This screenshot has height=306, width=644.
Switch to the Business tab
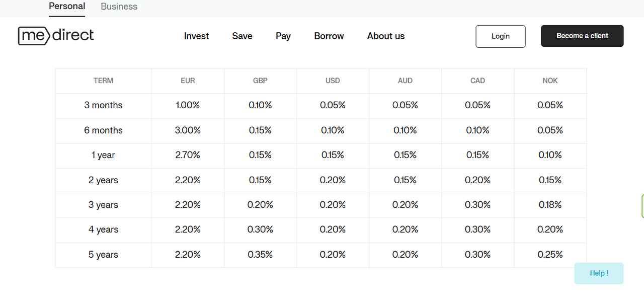pos(119,7)
